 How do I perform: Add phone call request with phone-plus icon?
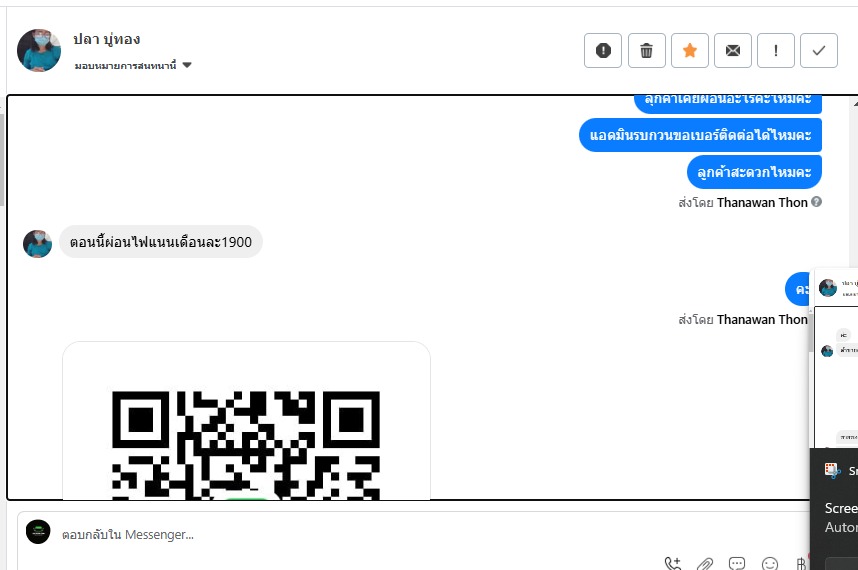(x=673, y=563)
